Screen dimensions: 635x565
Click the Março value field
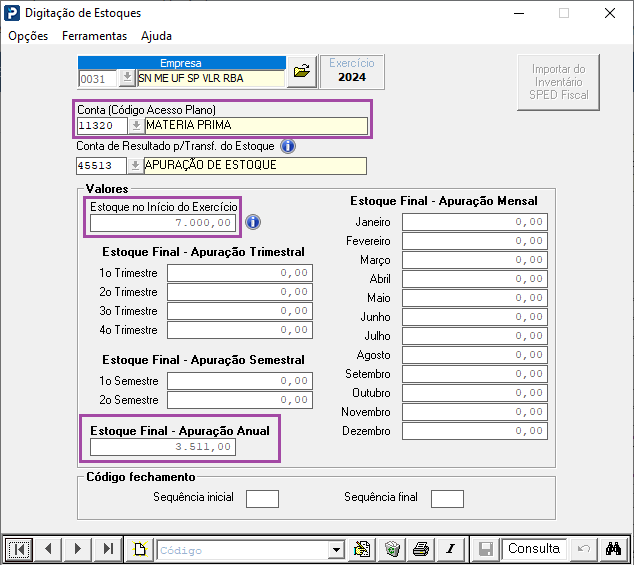tap(475, 260)
